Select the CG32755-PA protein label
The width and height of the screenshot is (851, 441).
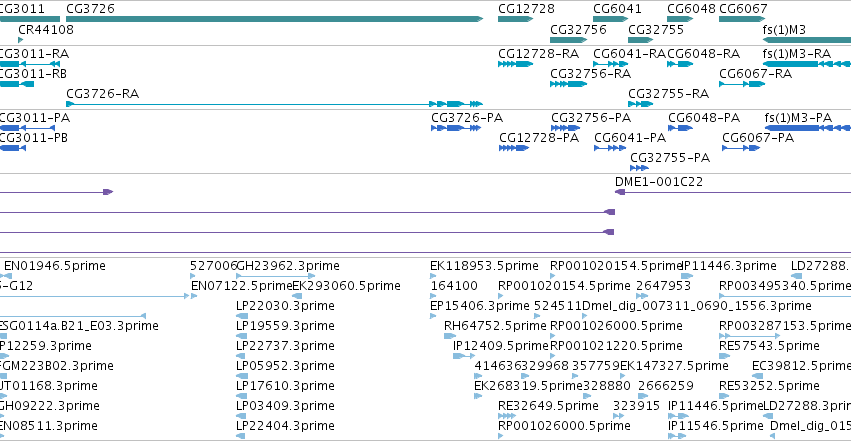click(670, 158)
